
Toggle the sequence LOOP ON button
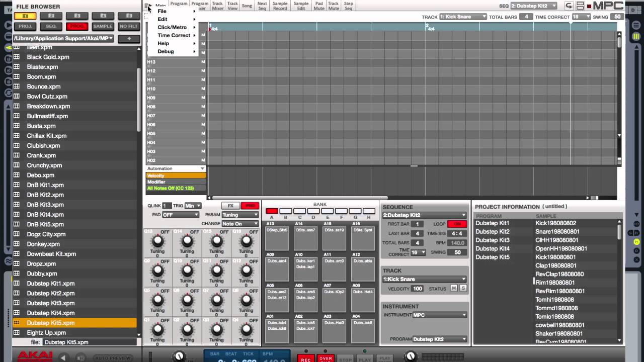pyautogui.click(x=457, y=224)
